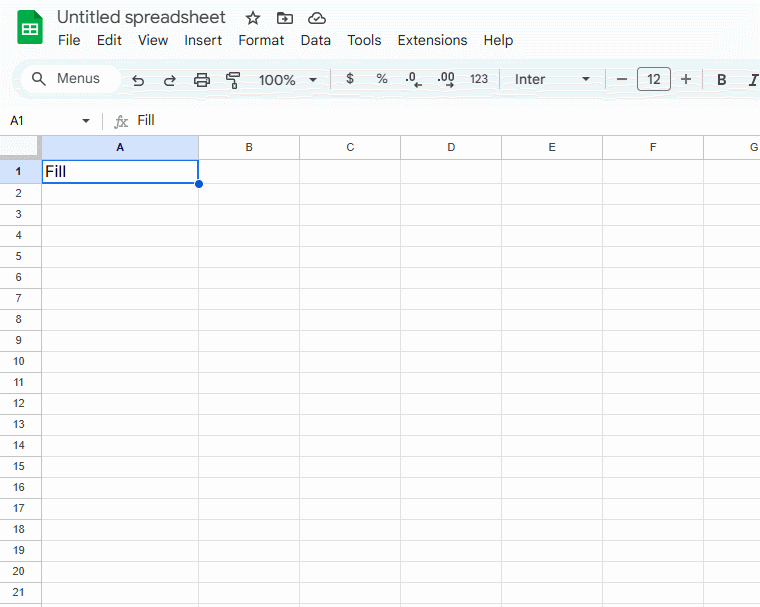Viewport: 760px width, 607px height.
Task: Increase font size with plus button
Action: pyautogui.click(x=685, y=79)
